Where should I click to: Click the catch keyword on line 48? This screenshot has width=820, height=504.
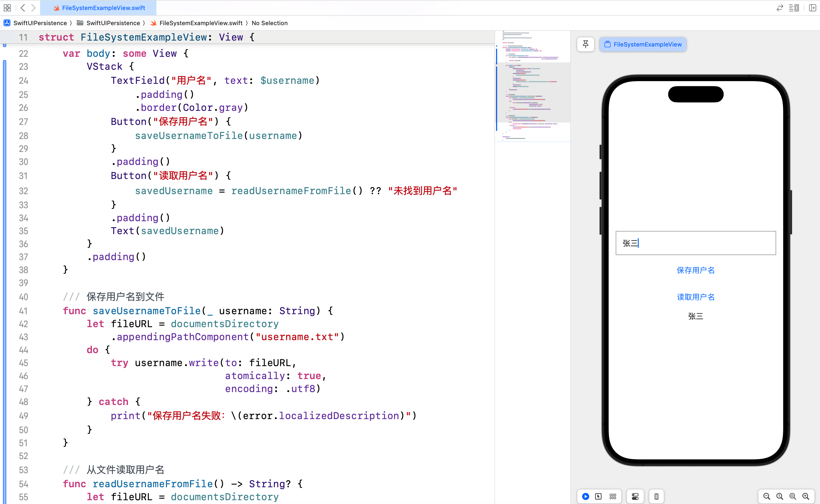pyautogui.click(x=113, y=402)
